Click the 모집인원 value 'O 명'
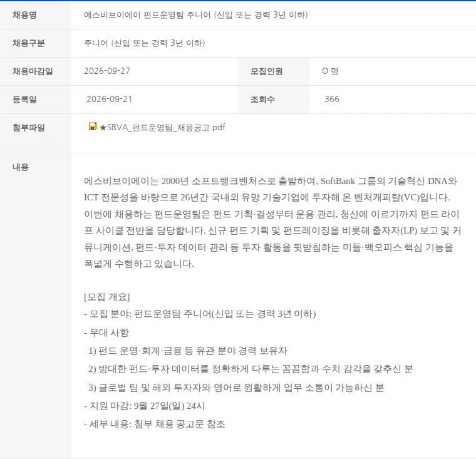476x459 pixels. pyautogui.click(x=330, y=71)
